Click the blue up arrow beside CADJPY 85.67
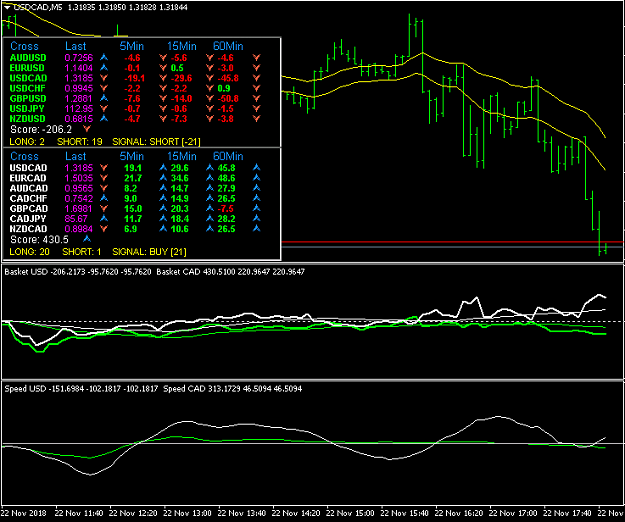625x522 pixels. pyautogui.click(x=104, y=218)
